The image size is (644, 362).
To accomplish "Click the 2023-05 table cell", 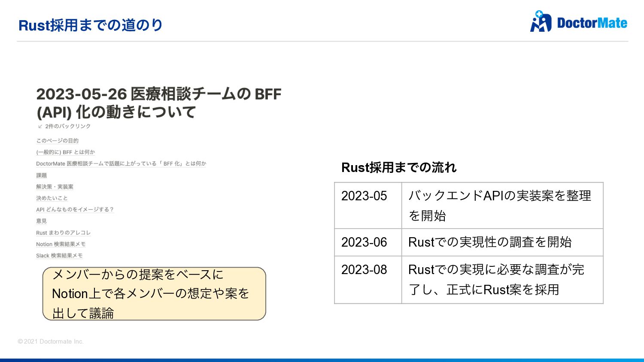I will point(365,196).
